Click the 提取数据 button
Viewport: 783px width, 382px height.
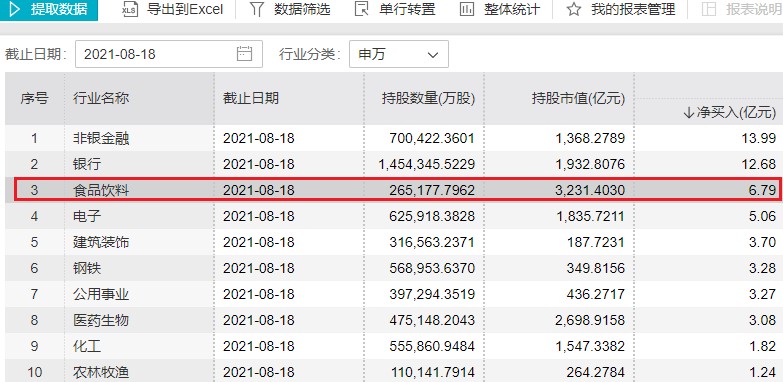[x=49, y=10]
